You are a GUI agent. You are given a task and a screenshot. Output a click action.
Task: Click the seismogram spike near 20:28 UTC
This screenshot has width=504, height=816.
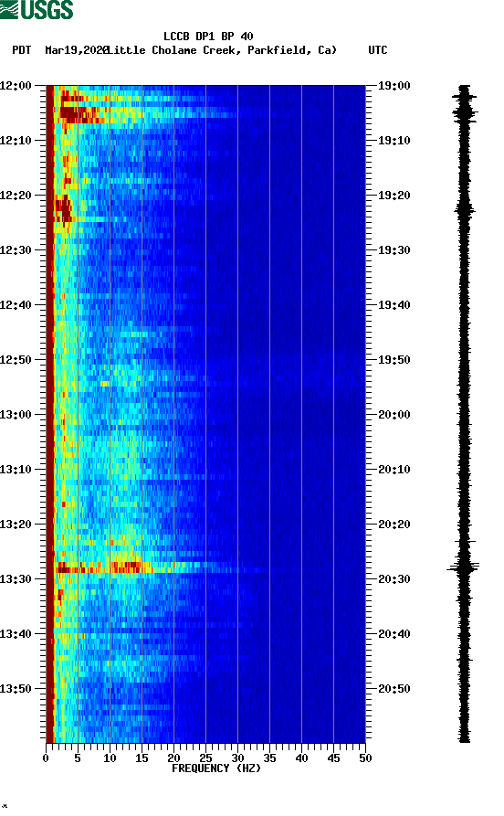point(463,567)
